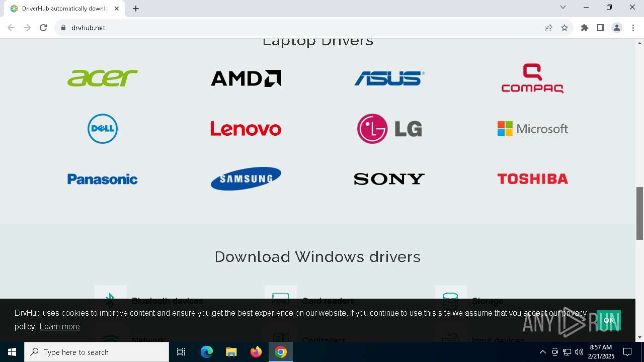The width and height of the screenshot is (644, 362).
Task: Click the scrollbar down arrow
Action: [639, 337]
